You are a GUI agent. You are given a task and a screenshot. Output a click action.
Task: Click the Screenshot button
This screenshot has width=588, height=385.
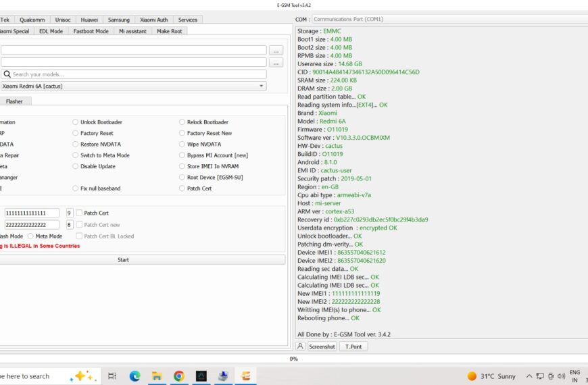coord(322,346)
